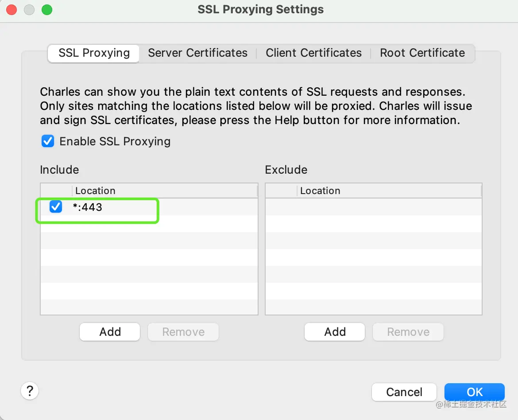
Task: Open the Server Certificates tab
Action: [197, 53]
